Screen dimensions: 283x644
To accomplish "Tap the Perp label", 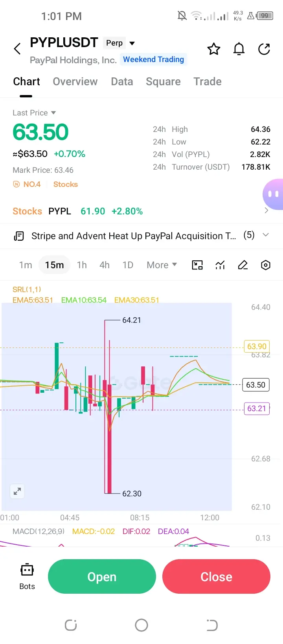I will click(114, 43).
